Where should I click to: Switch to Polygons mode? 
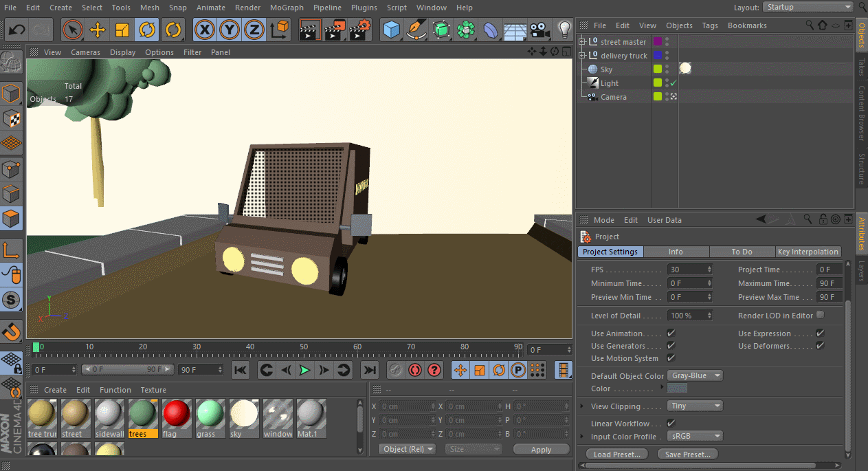pos(12,219)
